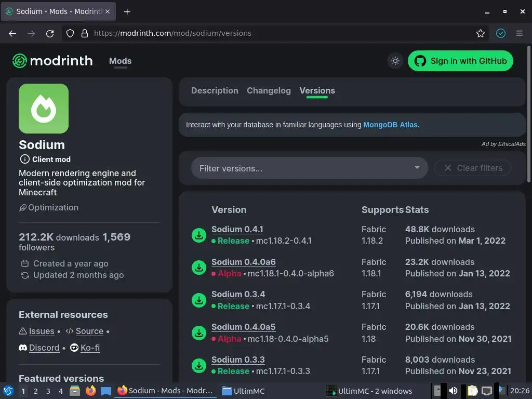The height and width of the screenshot is (399, 532).
Task: Open a new browser tab
Action: (x=127, y=12)
